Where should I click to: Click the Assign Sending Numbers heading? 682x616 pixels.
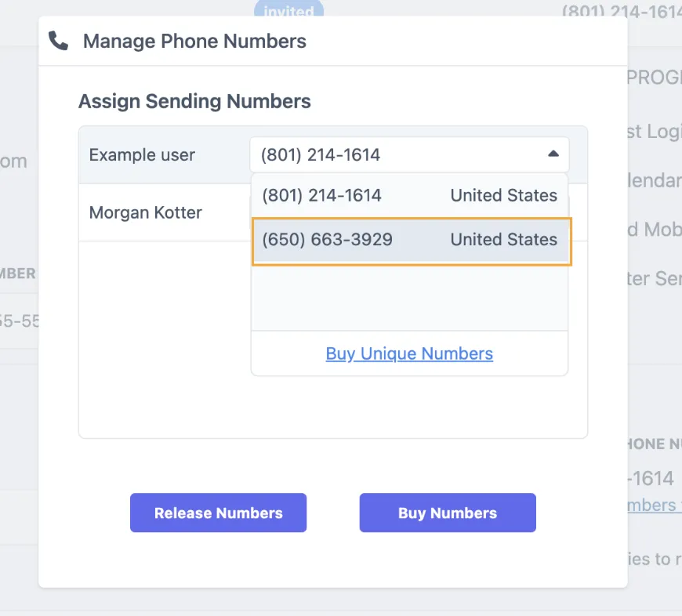click(194, 101)
